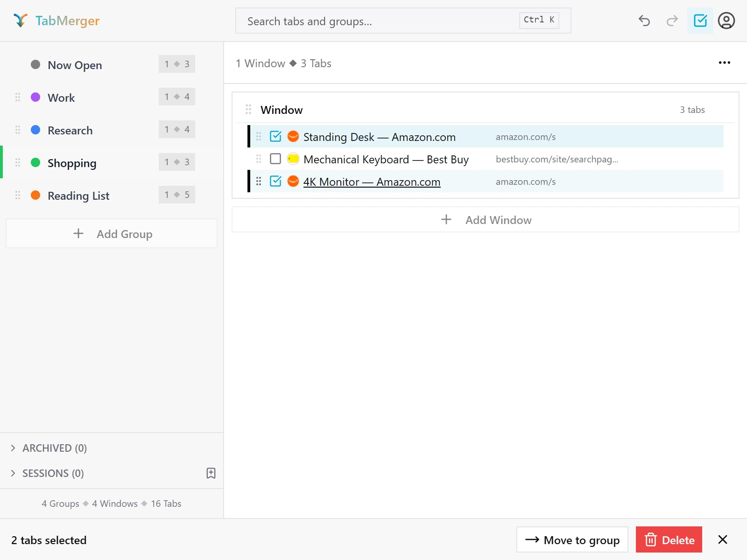Uncheck the Standing Desk tab checkbox
This screenshot has height=560, width=747.
275,136
